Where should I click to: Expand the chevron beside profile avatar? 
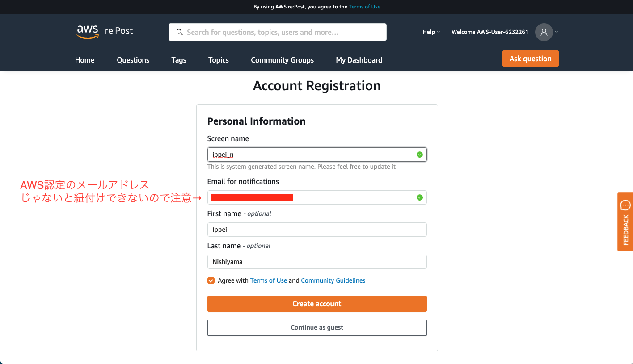point(557,32)
